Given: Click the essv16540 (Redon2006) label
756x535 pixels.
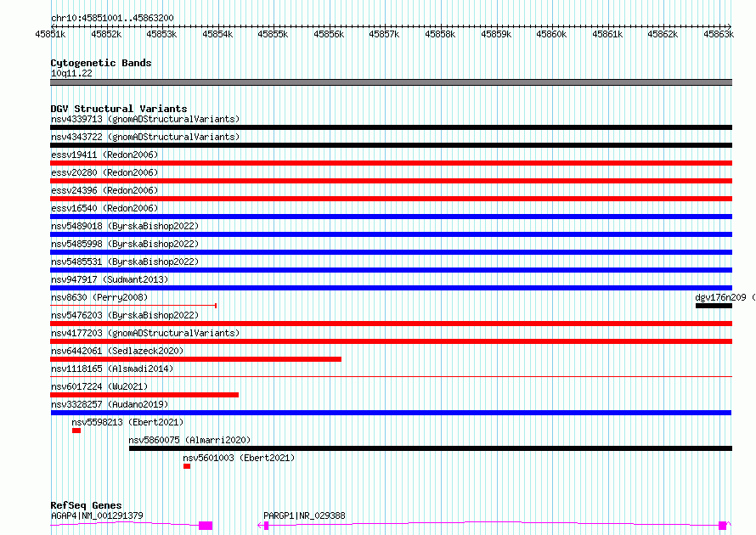Looking at the screenshot, I should pyautogui.click(x=104, y=208).
